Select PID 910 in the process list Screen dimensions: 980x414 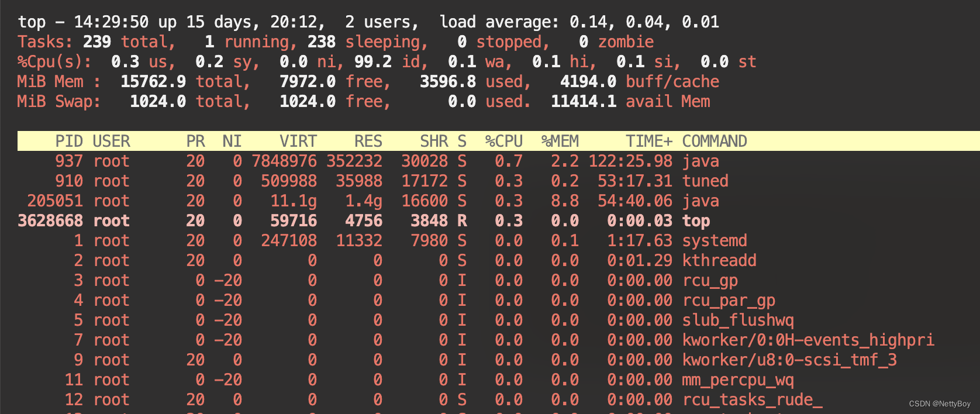pyautogui.click(x=69, y=181)
